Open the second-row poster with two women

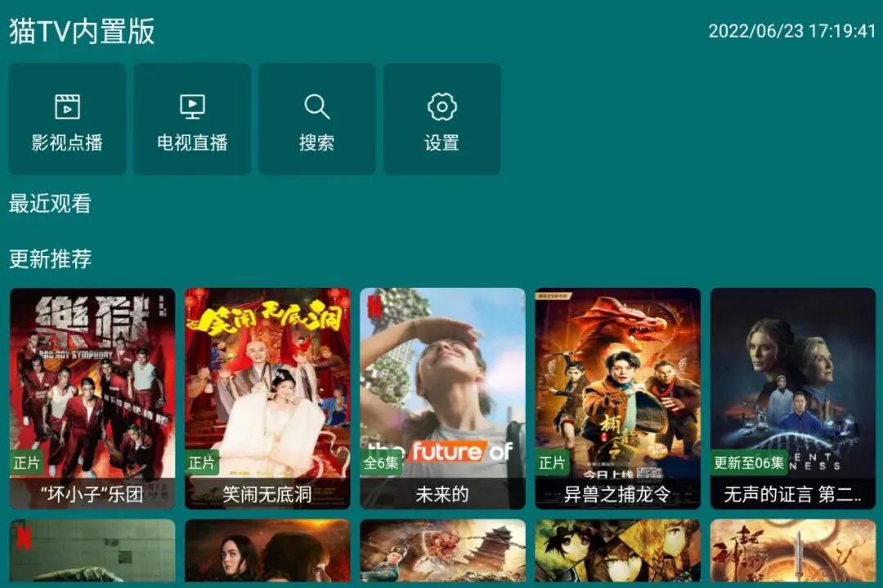pyautogui.click(x=267, y=550)
